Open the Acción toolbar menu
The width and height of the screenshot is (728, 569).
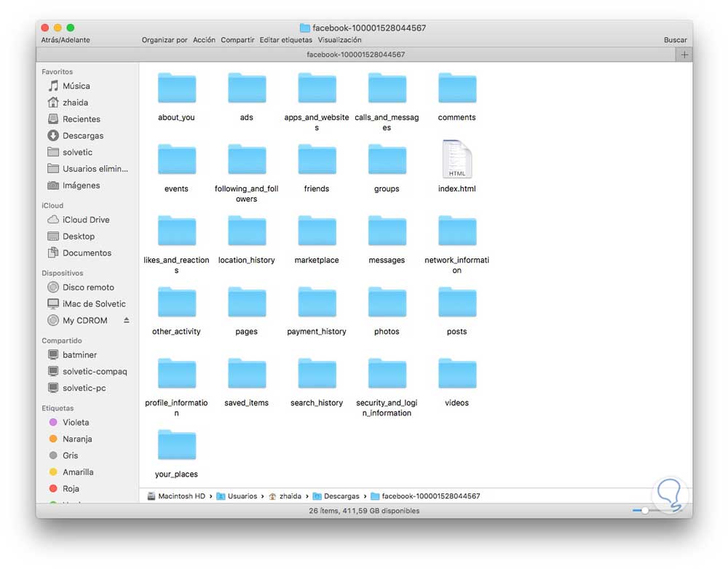tap(205, 40)
